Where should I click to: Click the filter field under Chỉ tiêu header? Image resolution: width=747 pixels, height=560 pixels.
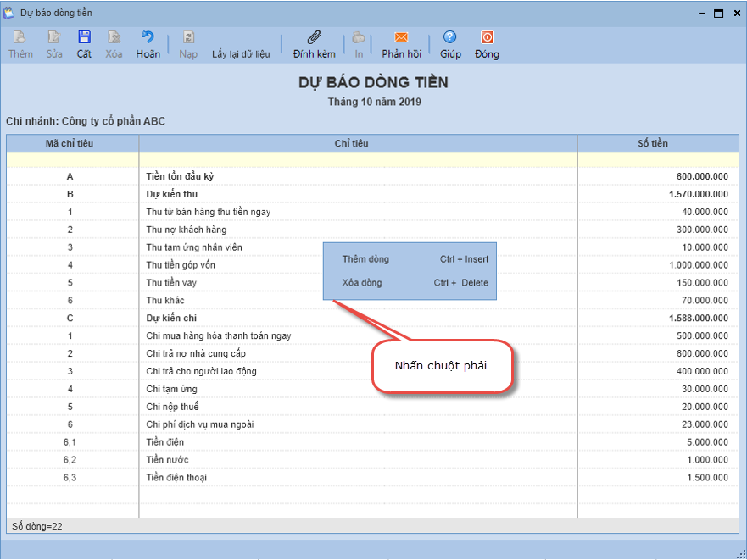point(358,159)
